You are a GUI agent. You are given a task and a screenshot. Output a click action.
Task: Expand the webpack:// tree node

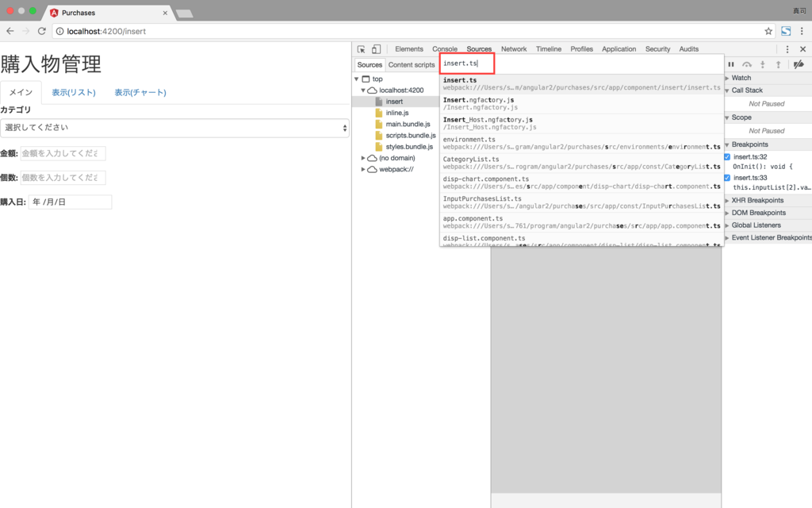pos(363,170)
